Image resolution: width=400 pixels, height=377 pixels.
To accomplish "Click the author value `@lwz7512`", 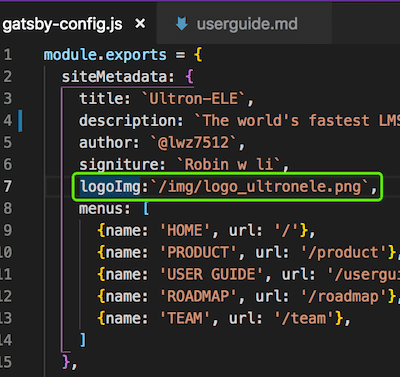I will pyautogui.click(x=194, y=143).
